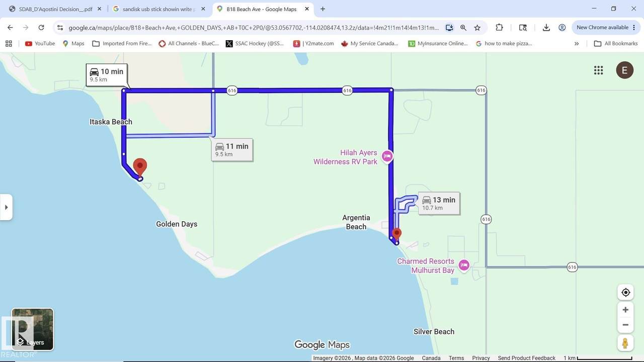Open Chrome downloads icon
This screenshot has width=644, height=362.
546,28
